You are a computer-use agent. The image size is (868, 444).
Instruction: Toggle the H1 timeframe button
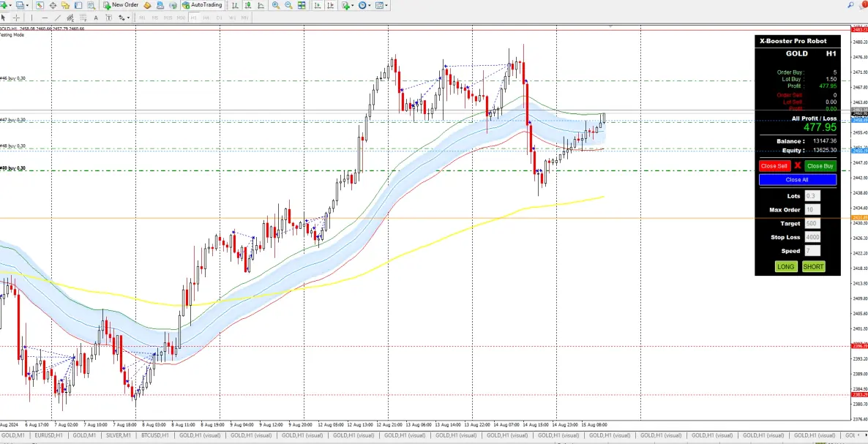(x=194, y=18)
